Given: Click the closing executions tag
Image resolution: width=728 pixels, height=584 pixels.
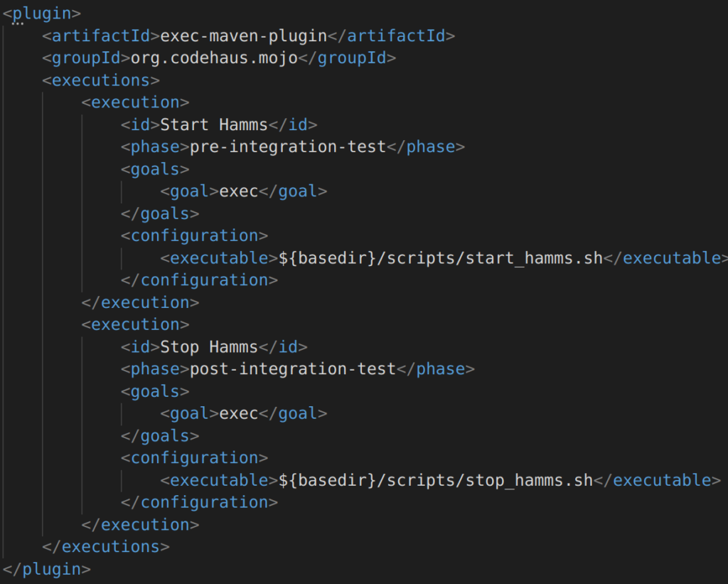Looking at the screenshot, I should click(106, 547).
